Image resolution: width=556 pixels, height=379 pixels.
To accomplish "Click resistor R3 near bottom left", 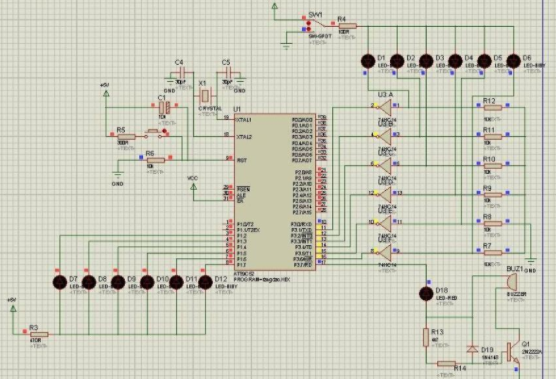I will (39, 334).
